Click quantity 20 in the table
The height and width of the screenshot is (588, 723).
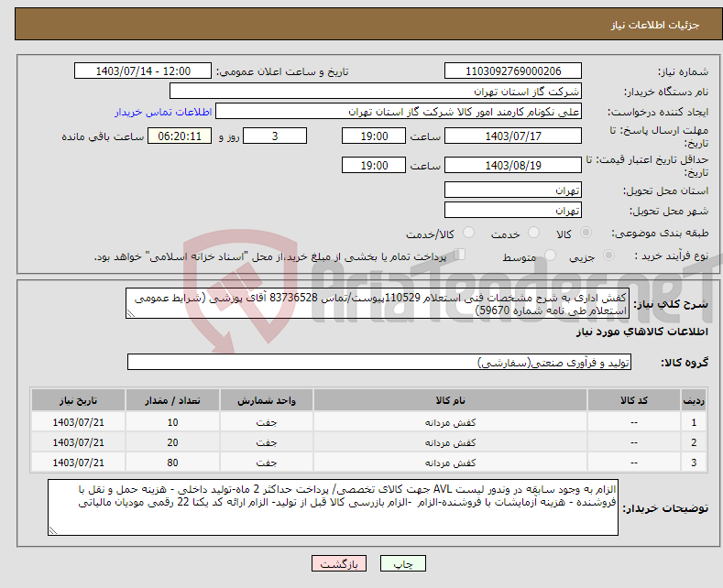[172, 442]
